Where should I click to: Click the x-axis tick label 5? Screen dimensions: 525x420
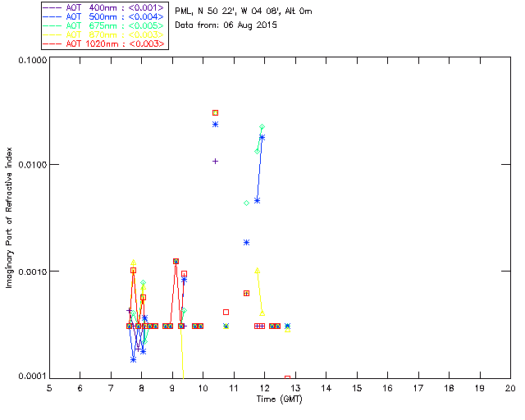pos(49,388)
